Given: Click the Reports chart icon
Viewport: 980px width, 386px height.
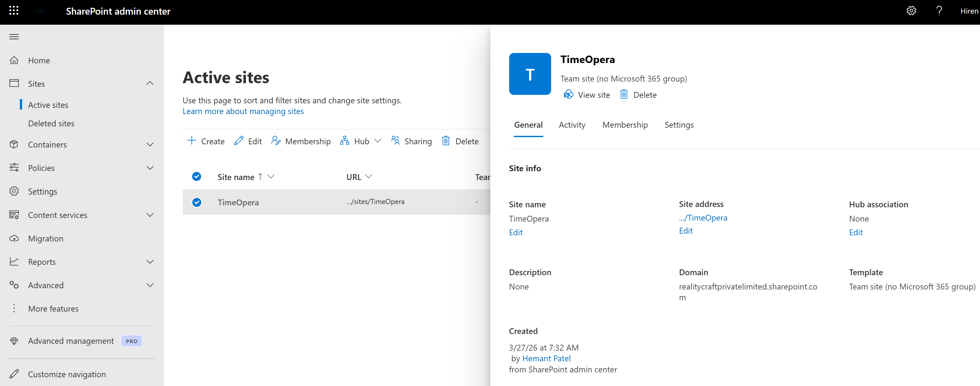Looking at the screenshot, I should [14, 262].
